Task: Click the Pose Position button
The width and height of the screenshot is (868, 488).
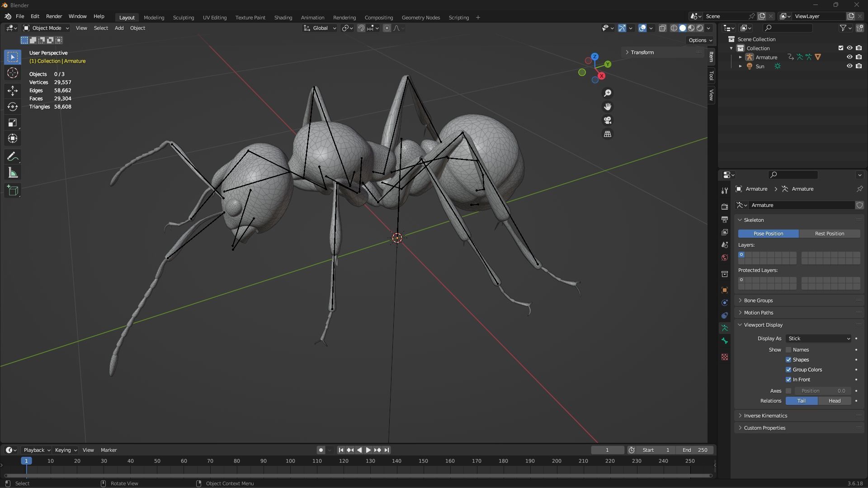Action: click(x=768, y=234)
